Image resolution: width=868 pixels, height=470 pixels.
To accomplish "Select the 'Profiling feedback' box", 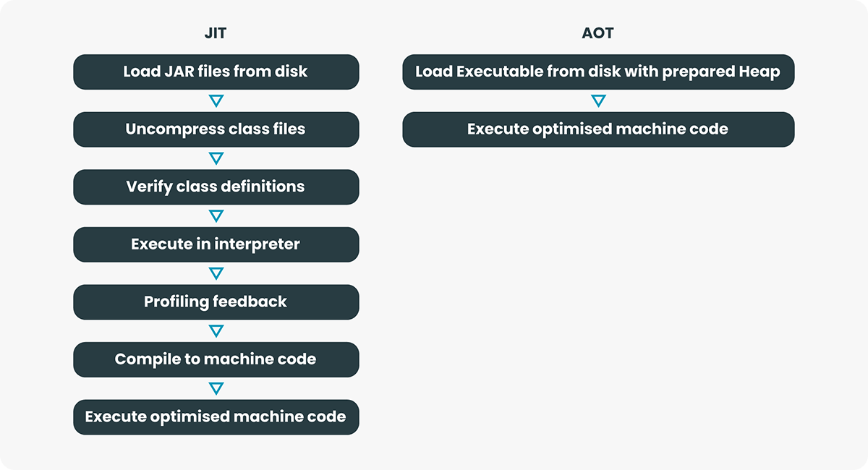I will point(216,302).
